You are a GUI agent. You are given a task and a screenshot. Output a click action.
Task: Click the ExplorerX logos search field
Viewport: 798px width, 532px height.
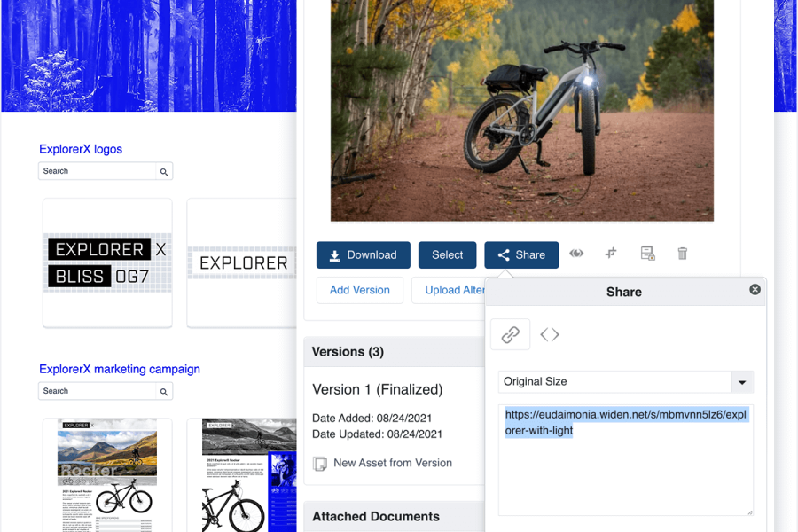click(x=98, y=171)
